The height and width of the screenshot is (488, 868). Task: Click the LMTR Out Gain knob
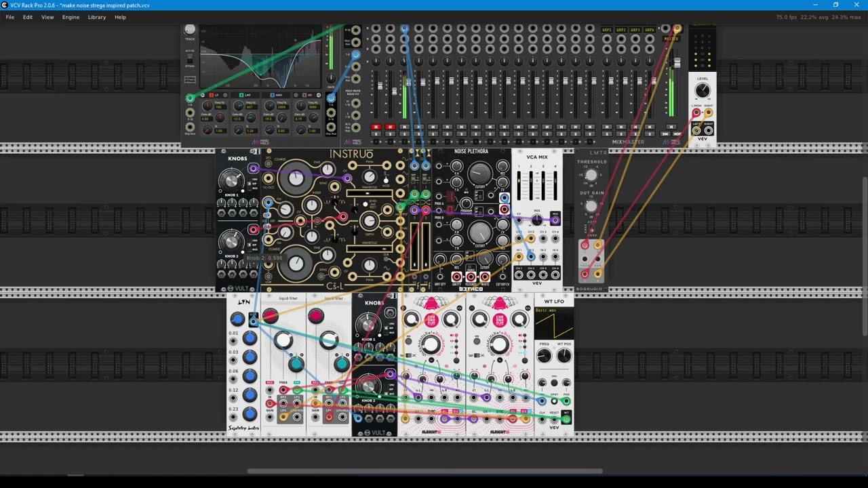(x=591, y=206)
